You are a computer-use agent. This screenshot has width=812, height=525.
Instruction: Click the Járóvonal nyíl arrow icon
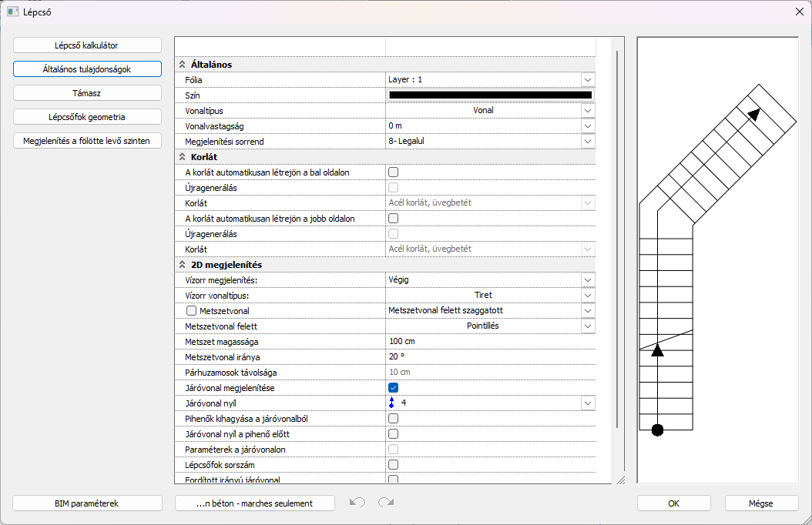392,403
